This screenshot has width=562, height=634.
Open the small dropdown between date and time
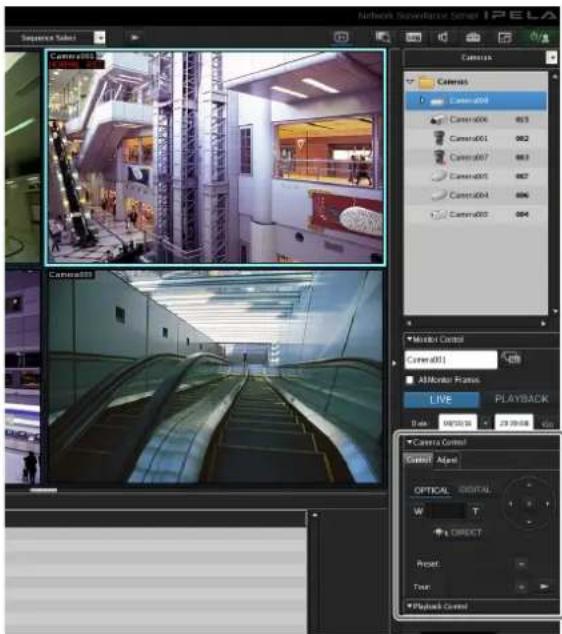coord(486,423)
